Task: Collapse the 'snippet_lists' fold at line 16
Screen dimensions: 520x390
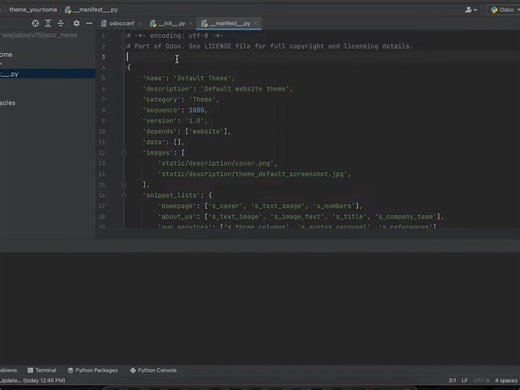Action: (x=124, y=195)
